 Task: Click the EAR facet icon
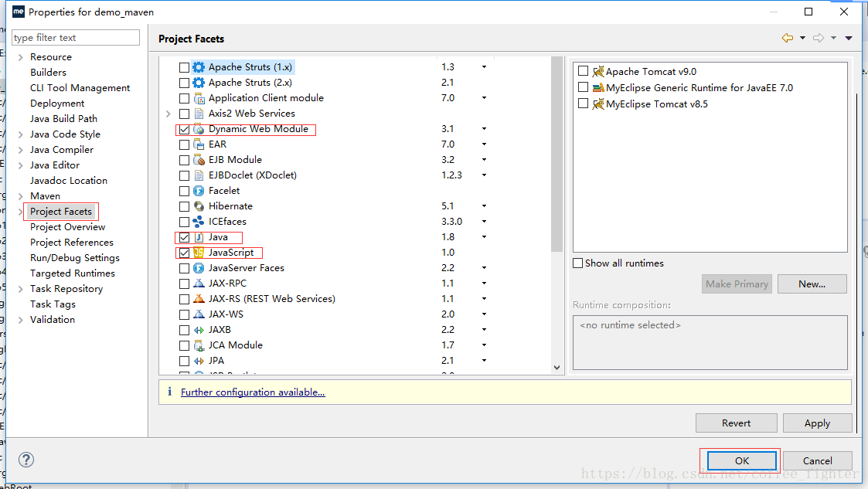click(199, 144)
